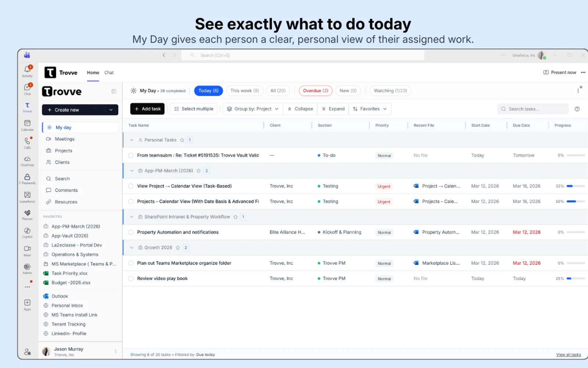Collapse the App-PM-March (2026) group

tap(132, 171)
